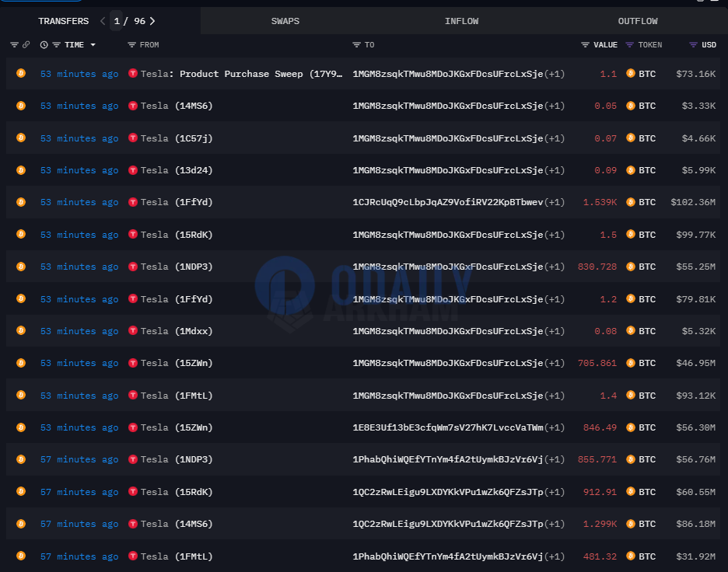
Task: Click the (+1) badge on 846.49 BTC row
Action: tap(555, 427)
